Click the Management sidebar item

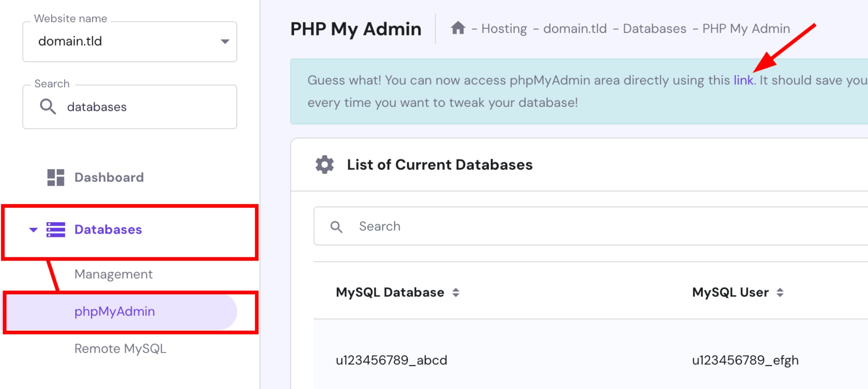click(113, 274)
